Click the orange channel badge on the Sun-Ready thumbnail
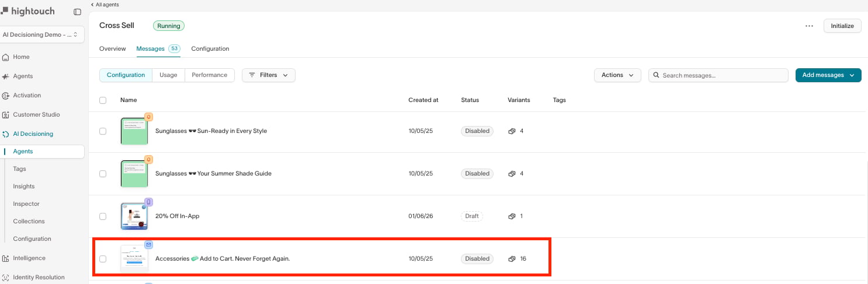This screenshot has width=868, height=284. click(148, 117)
